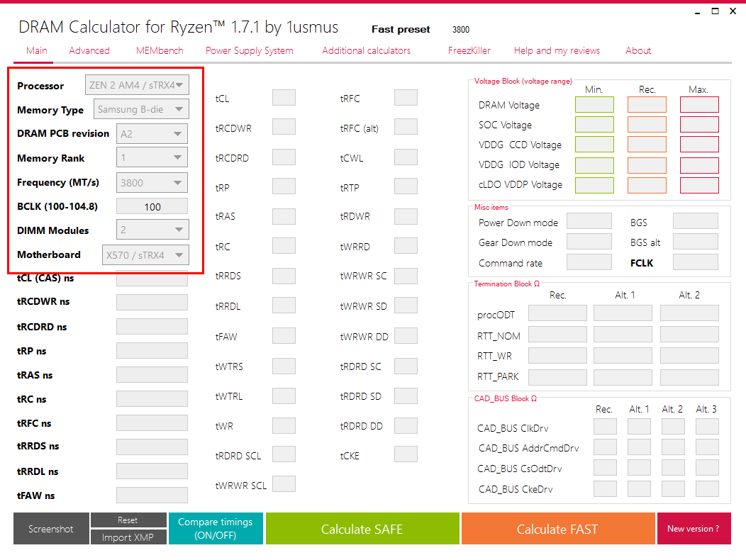Image resolution: width=746 pixels, height=560 pixels.
Task: Click the BGS alt field
Action: 696,242
